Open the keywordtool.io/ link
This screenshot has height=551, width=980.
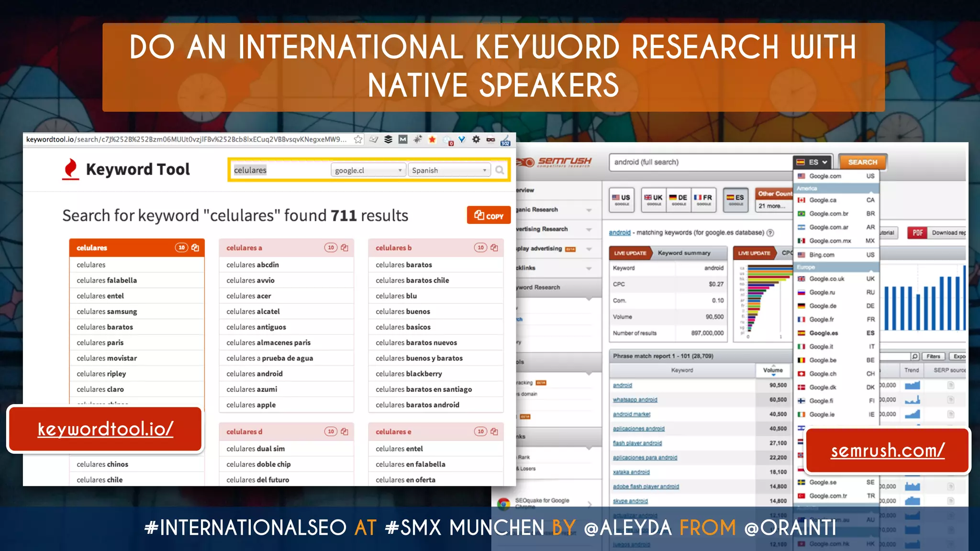(x=106, y=429)
